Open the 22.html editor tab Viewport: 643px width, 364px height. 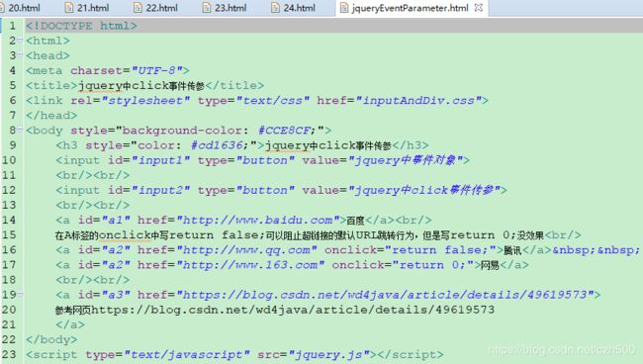click(156, 7)
